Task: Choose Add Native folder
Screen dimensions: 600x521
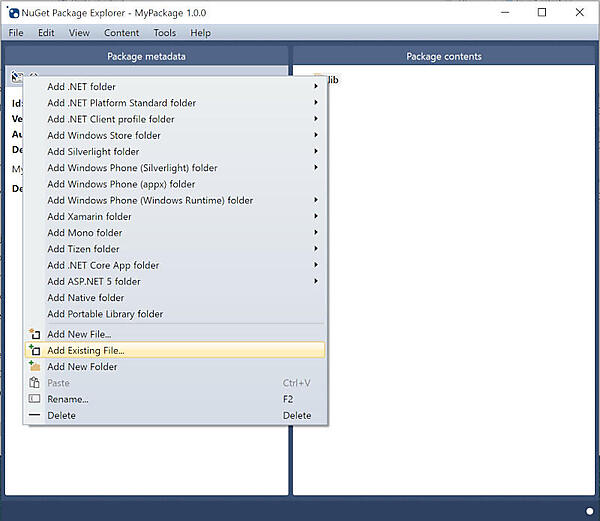Action: point(86,298)
